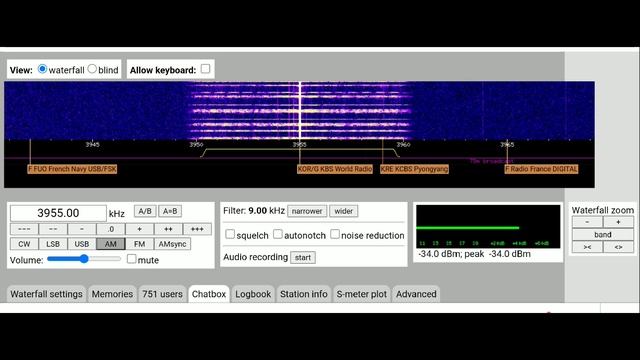
Task: Tune up with the double plus button
Action: click(x=168, y=229)
